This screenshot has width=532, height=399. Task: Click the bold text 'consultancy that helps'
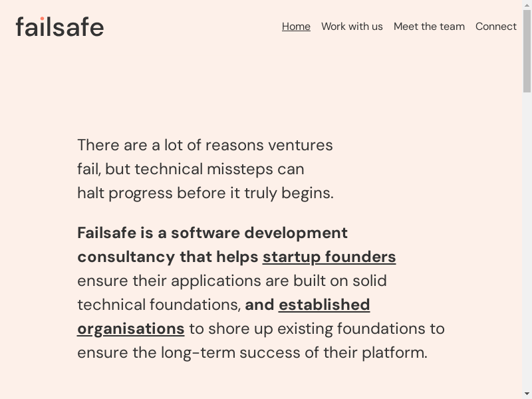coord(168,257)
